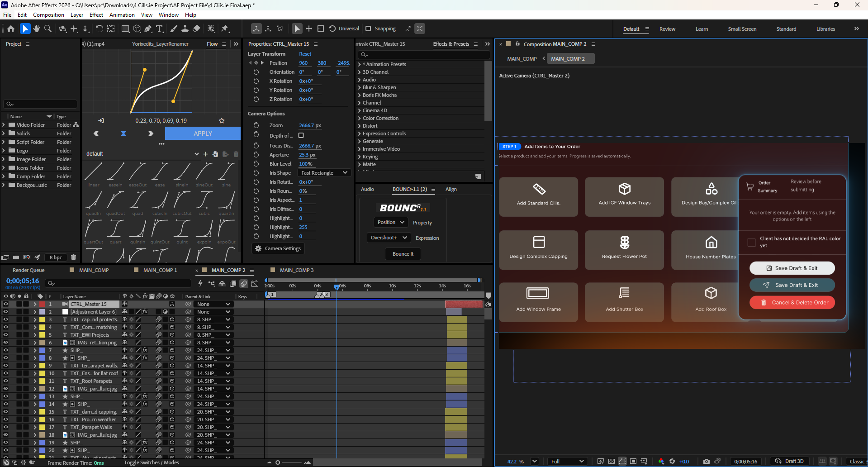The height and width of the screenshot is (467, 868).
Task: Hide the TXT_Roof Parapets layer
Action: (x=5, y=381)
